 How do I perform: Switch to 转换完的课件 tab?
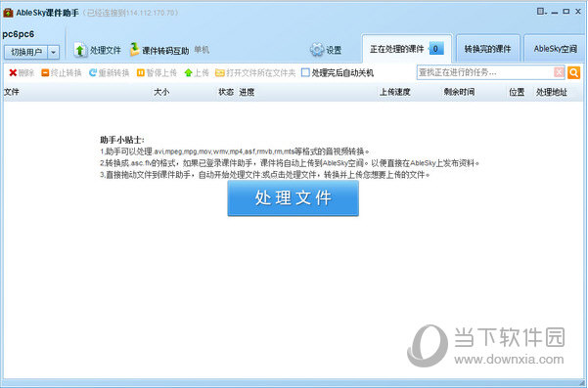[487, 49]
